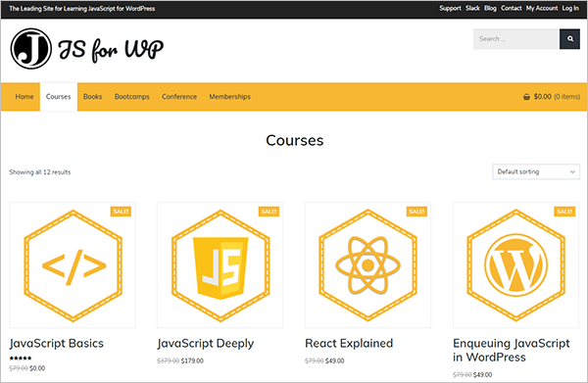This screenshot has height=383, width=588.
Task: Click the JS for WP circular logo
Action: [x=31, y=49]
